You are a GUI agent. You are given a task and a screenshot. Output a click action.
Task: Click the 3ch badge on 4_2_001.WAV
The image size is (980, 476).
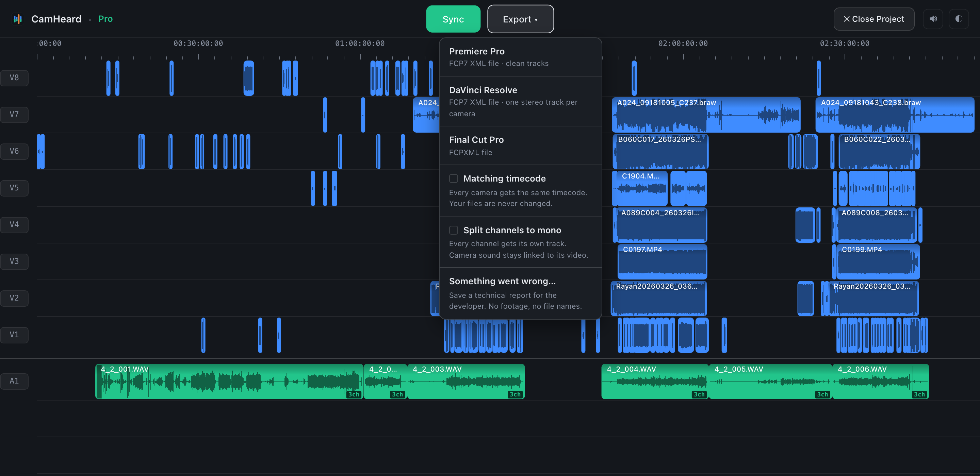pyautogui.click(x=354, y=394)
